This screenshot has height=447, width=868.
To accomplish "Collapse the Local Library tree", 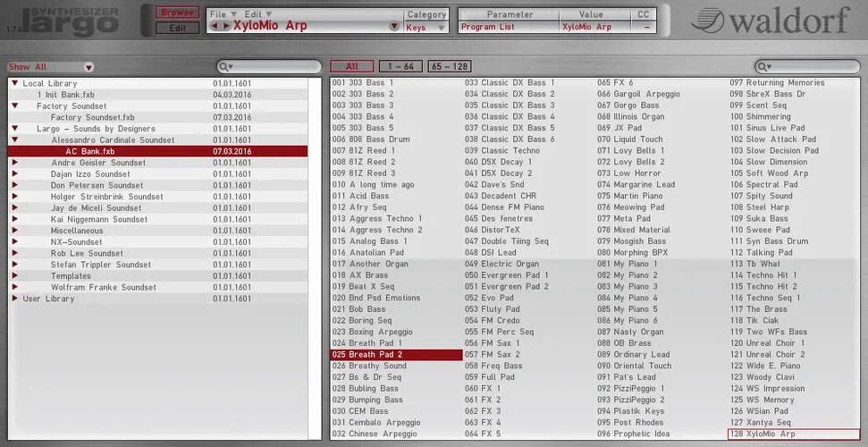I will (15, 83).
